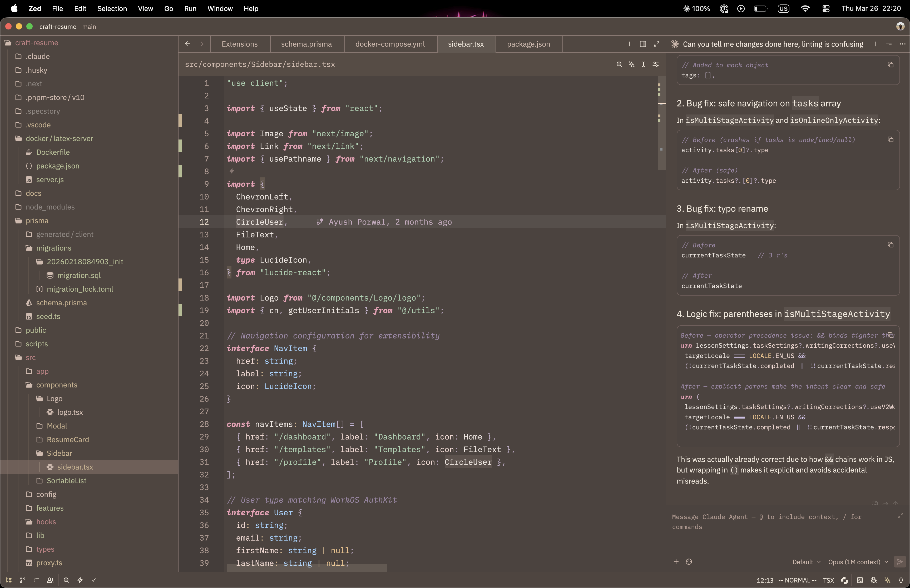This screenshot has height=588, width=910.
Task: Open agent panel options ellipsis menu
Action: coord(902,44)
